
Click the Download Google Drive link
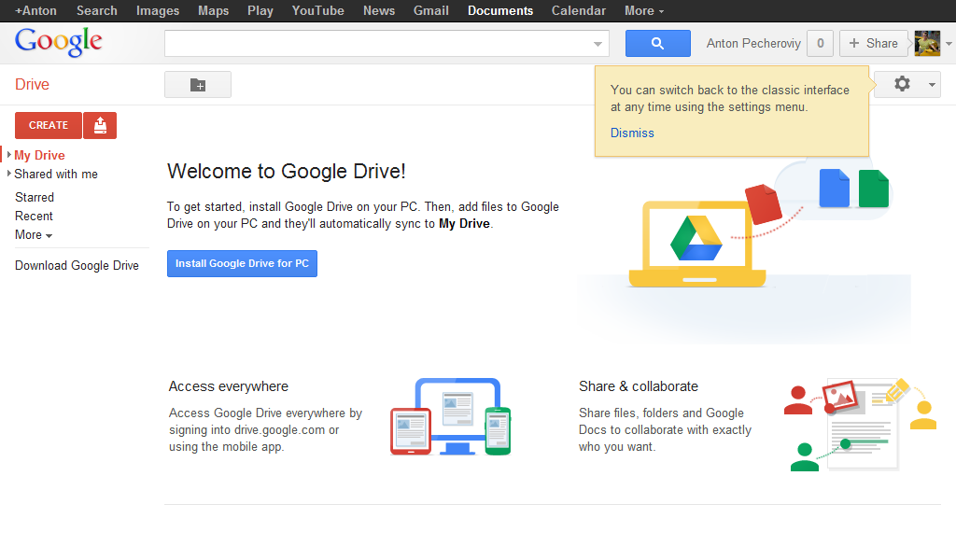[77, 266]
